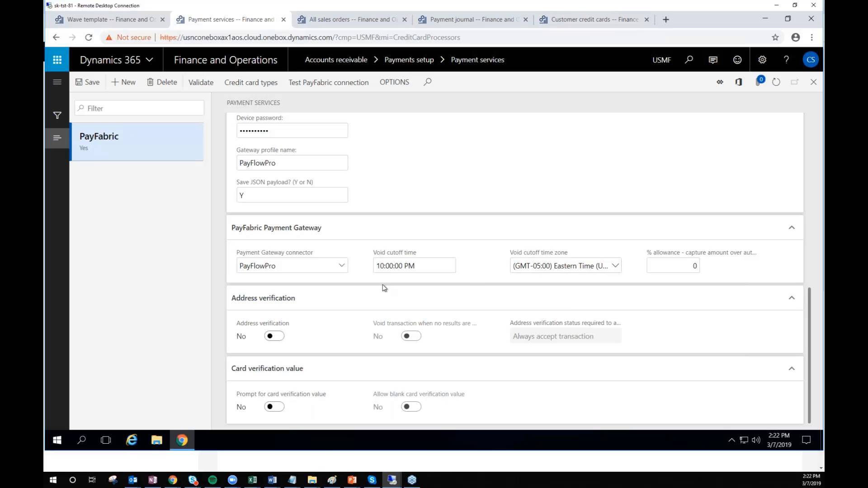Open the Void cutoff time zone dropdown
868x488 pixels.
coord(615,266)
